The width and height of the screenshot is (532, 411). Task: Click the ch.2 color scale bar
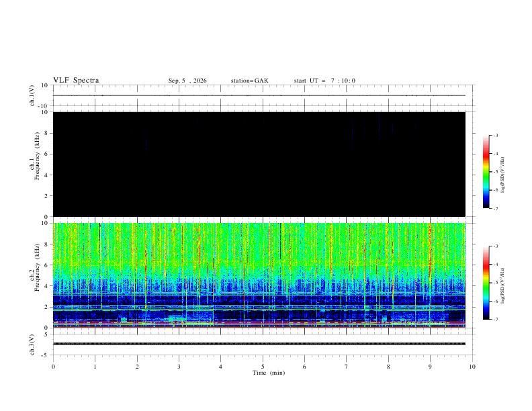point(486,283)
